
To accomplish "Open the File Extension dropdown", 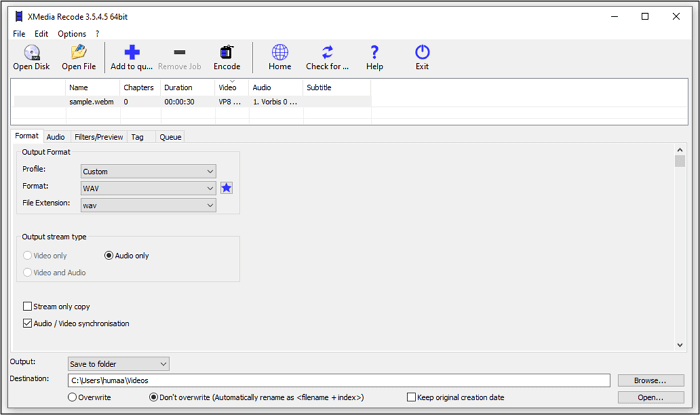I will (x=148, y=205).
